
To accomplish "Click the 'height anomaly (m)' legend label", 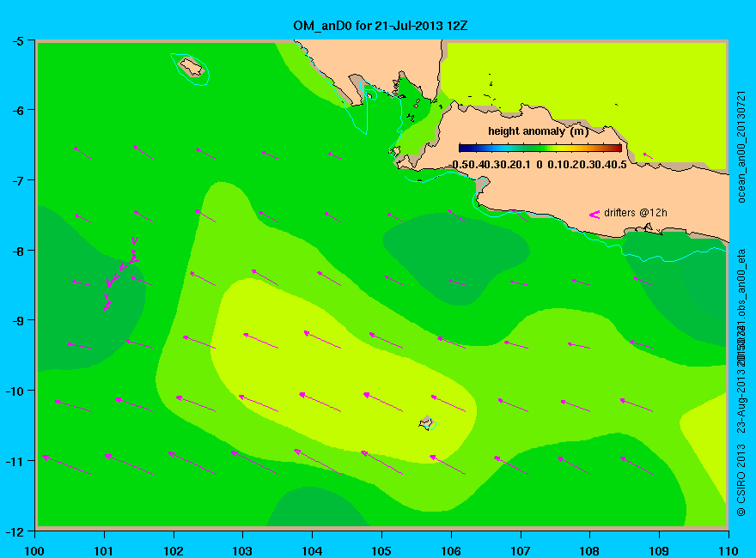I will tap(538, 131).
